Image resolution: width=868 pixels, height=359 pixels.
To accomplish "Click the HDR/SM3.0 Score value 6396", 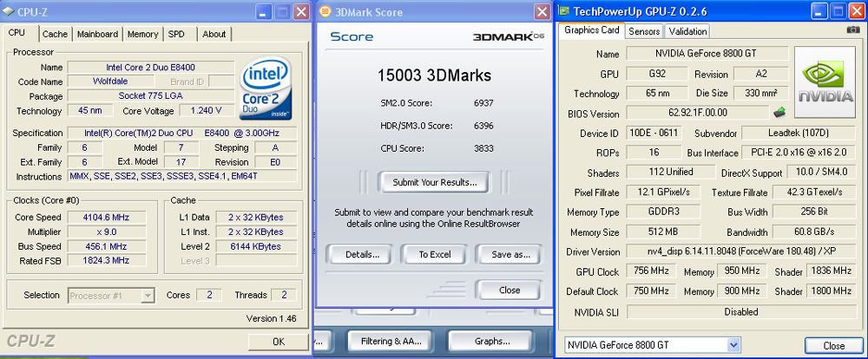I will point(483,126).
